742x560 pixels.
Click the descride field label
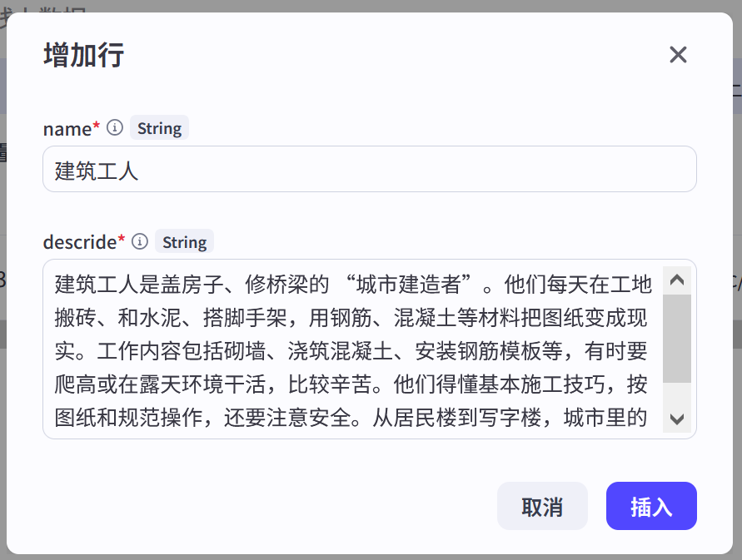point(79,242)
